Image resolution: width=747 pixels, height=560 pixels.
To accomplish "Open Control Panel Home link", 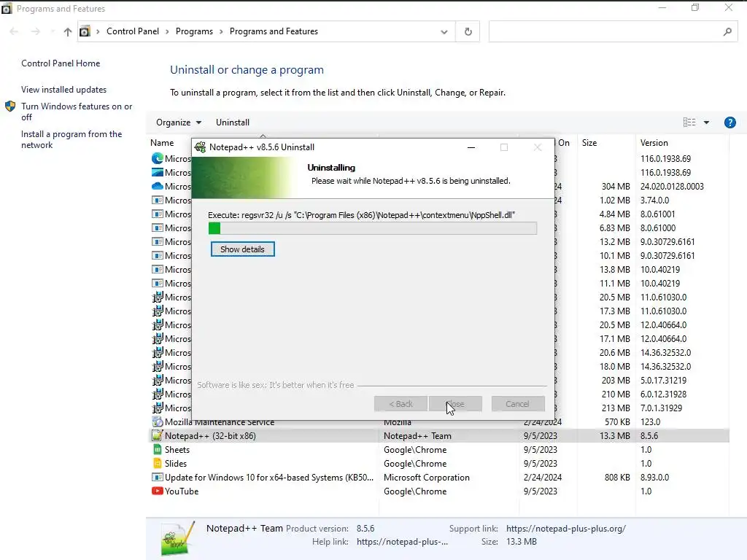I will click(x=61, y=63).
